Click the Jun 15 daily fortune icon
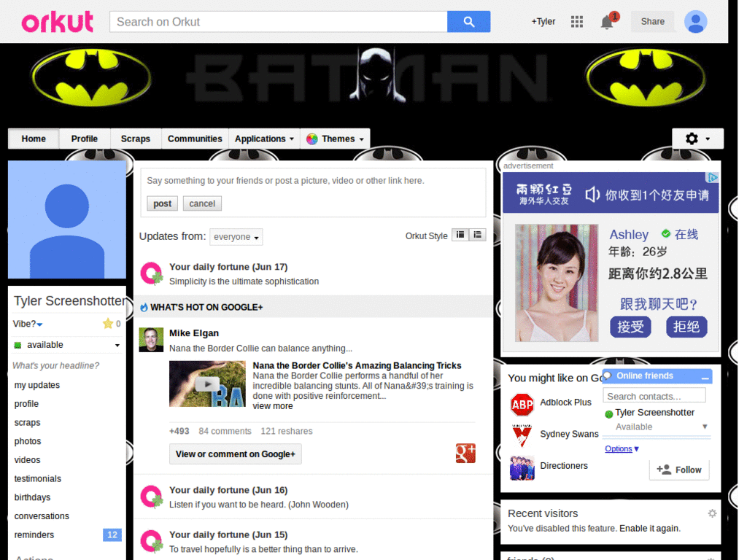Viewport: 747px width, 560px height. 152,542
